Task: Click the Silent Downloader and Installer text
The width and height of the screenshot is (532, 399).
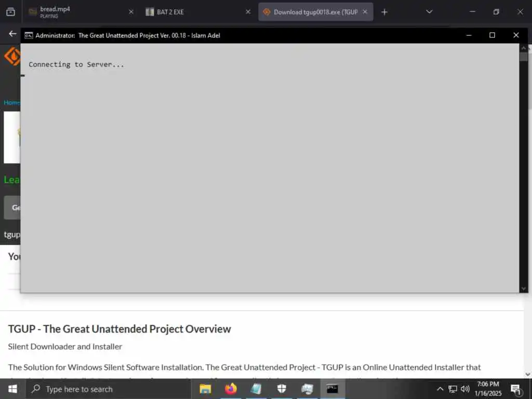Action: (x=65, y=347)
